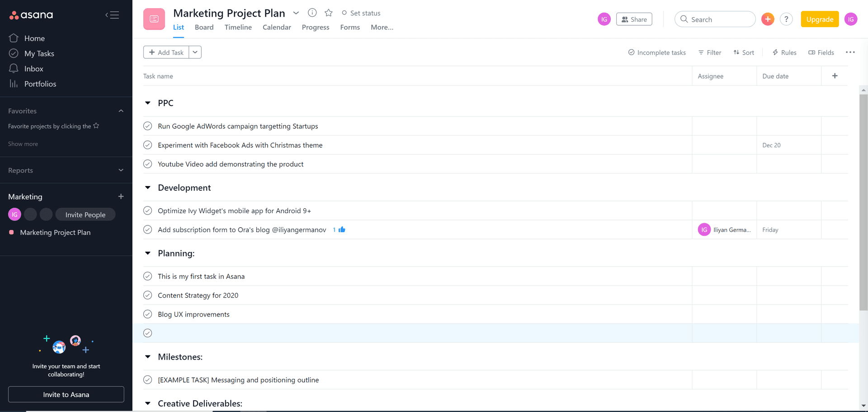Screen dimensions: 868x412
Task: Star the Marketing Project Plan as favorite
Action: pos(328,13)
